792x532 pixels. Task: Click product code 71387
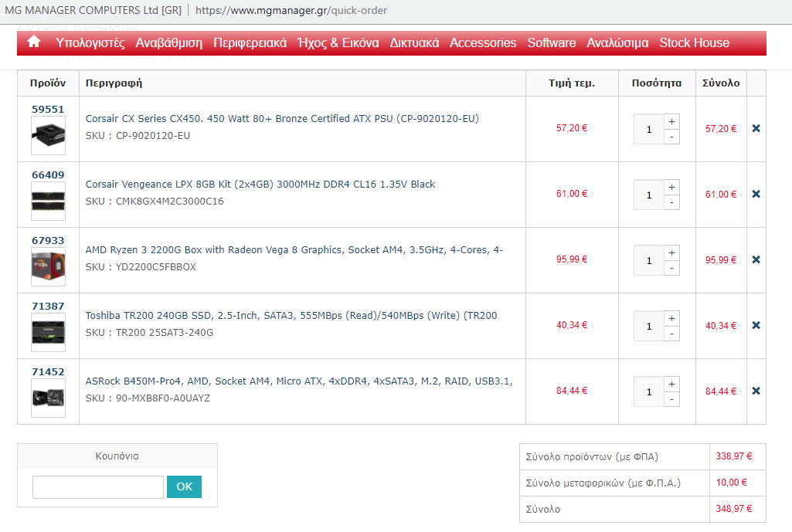pyautogui.click(x=48, y=306)
